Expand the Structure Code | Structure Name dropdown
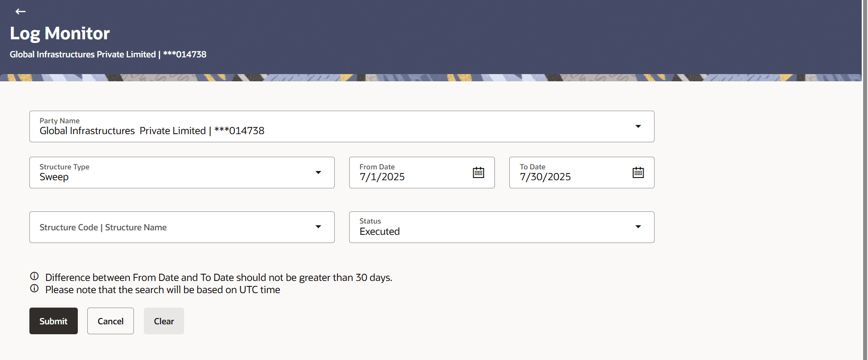The height and width of the screenshot is (360, 868). 318,227
